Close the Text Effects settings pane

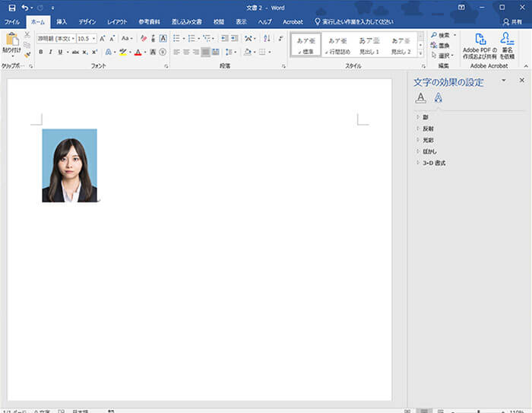(522, 80)
